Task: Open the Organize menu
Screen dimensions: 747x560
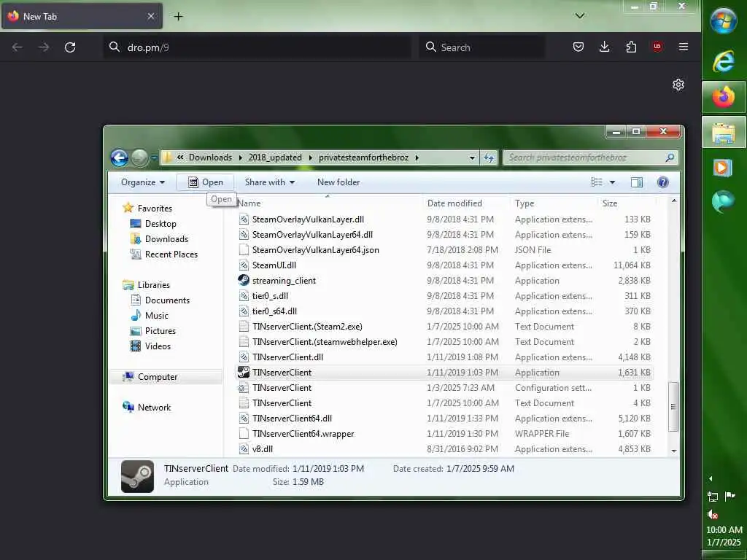Action: [142, 182]
